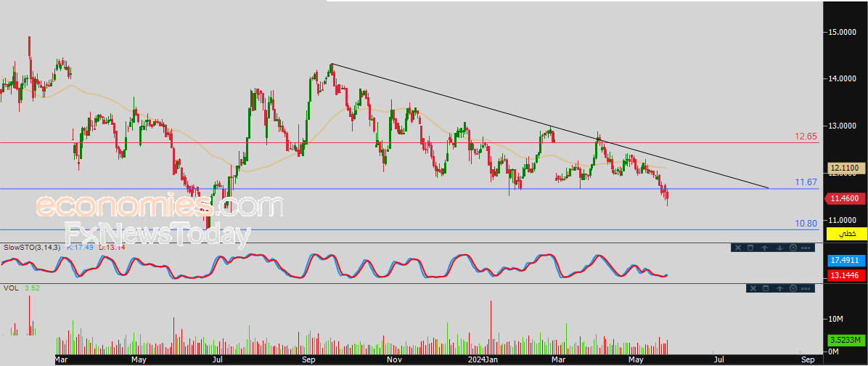
Task: Open VOL pane more options menu
Action: click(806, 288)
